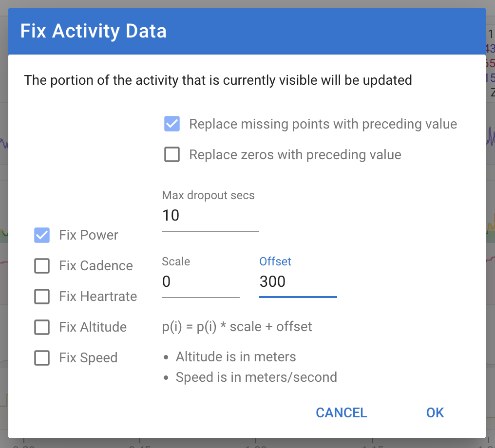Enable the Fix Speed checkbox
This screenshot has height=448, width=495.
pyautogui.click(x=42, y=357)
